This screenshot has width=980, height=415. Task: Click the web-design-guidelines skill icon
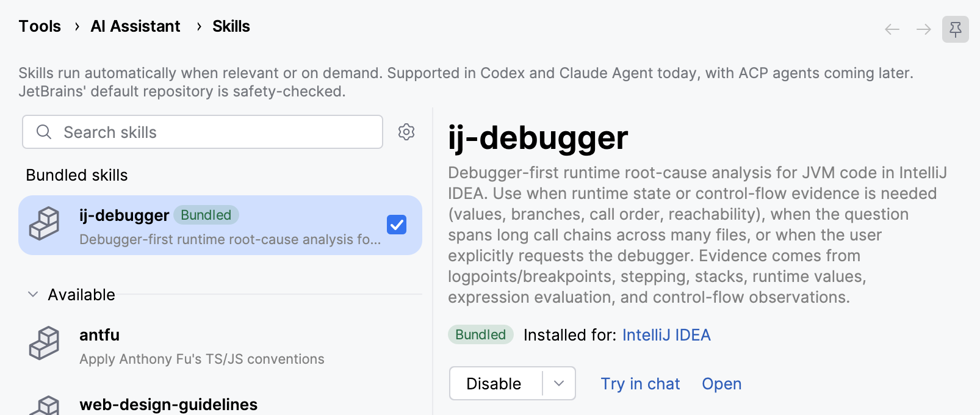pos(45,405)
